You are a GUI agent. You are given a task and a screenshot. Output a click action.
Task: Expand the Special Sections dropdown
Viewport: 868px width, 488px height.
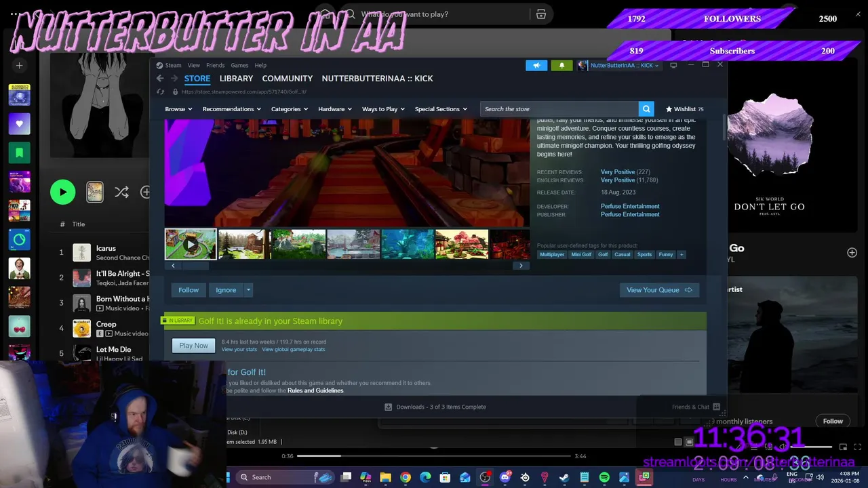[x=441, y=109]
